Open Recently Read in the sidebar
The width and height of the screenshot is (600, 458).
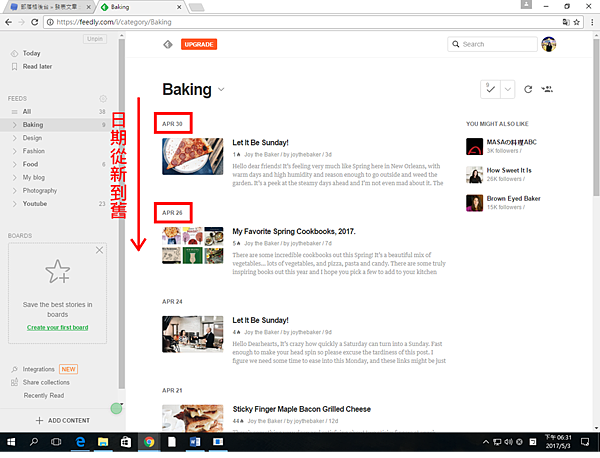click(x=44, y=396)
